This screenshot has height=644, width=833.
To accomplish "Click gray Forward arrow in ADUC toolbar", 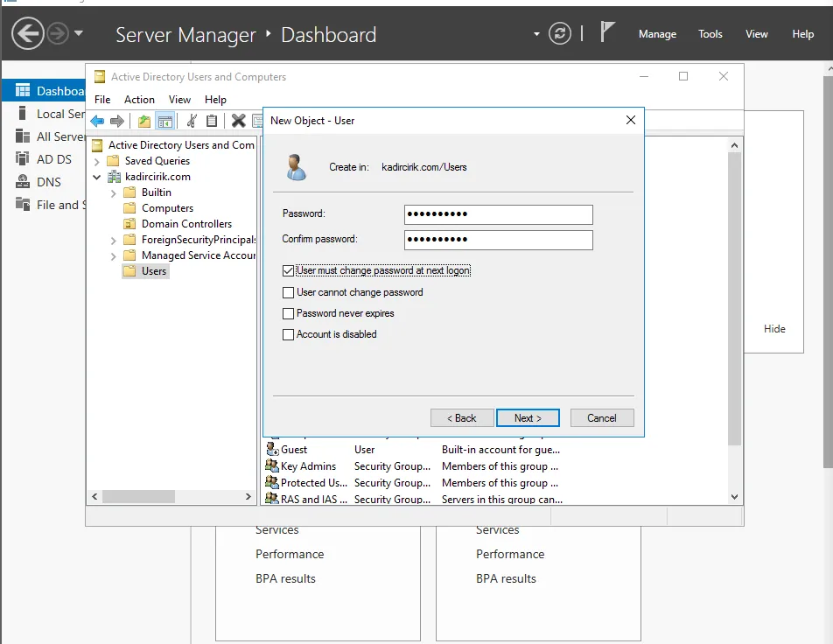I will pyautogui.click(x=117, y=121).
